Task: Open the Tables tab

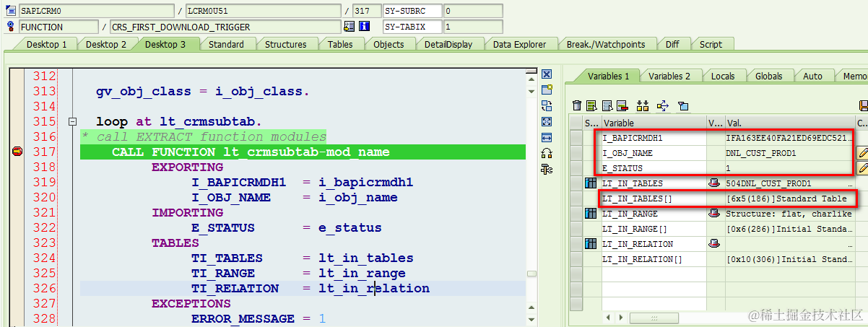Action: coord(340,44)
